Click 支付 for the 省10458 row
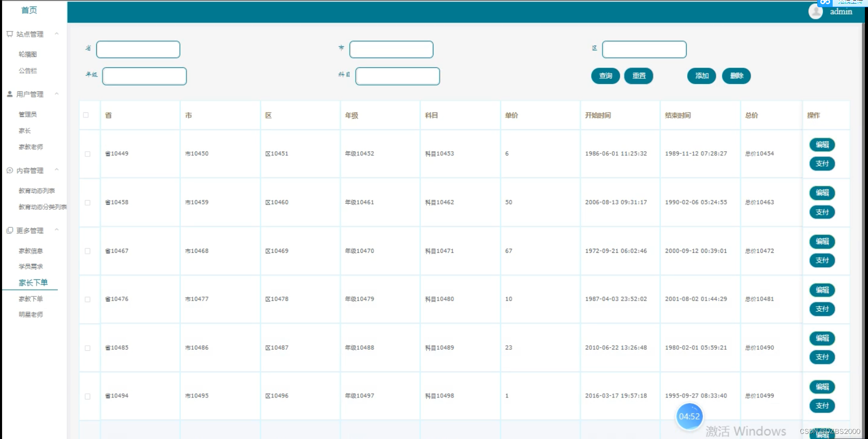Screen dimensions: 868x439 point(822,212)
